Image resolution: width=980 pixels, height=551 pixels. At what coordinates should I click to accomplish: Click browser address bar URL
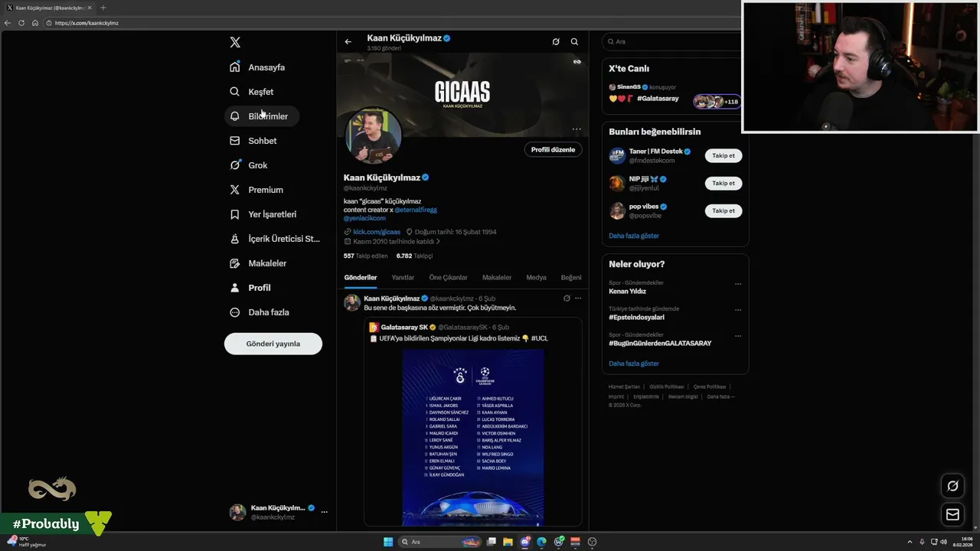87,23
